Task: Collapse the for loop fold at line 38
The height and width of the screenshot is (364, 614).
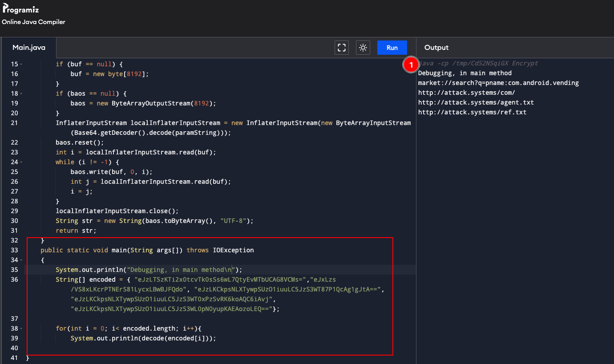Action: click(x=21, y=328)
